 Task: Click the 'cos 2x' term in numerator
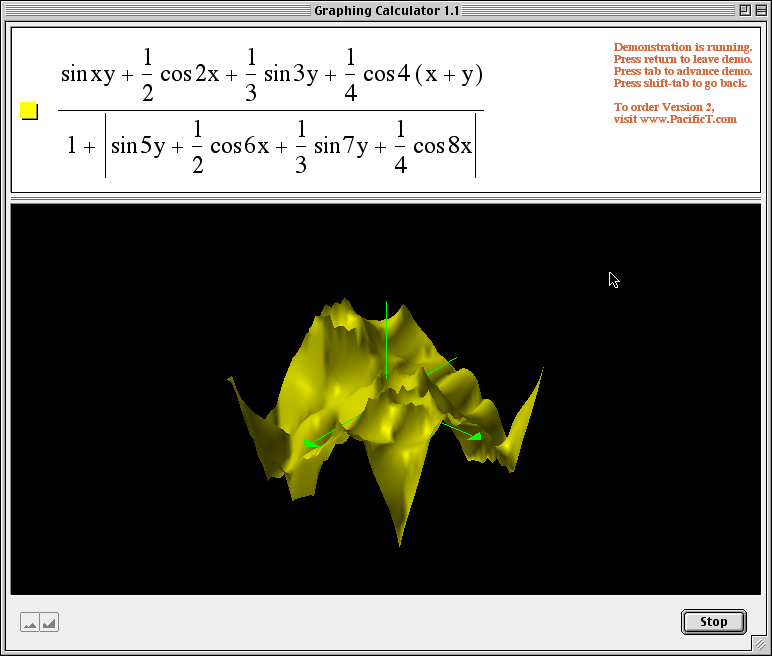click(190, 74)
